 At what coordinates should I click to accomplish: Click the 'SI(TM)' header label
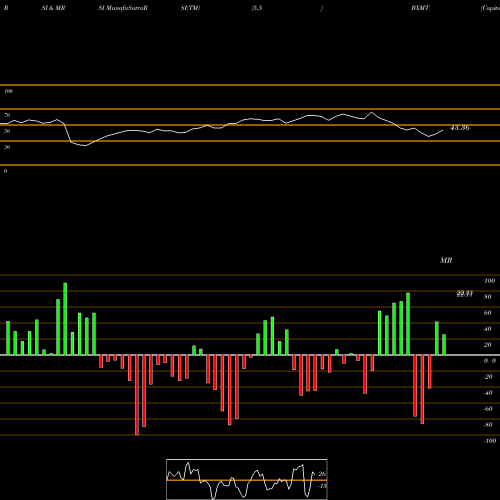pyautogui.click(x=190, y=8)
